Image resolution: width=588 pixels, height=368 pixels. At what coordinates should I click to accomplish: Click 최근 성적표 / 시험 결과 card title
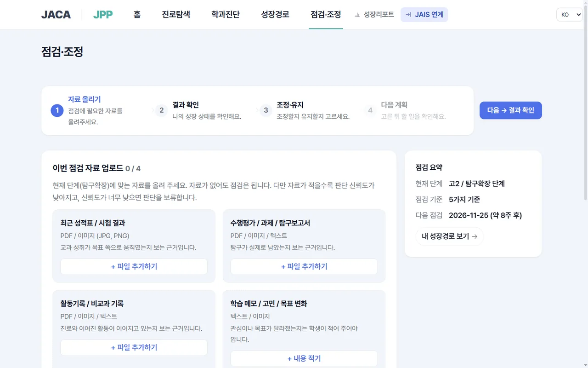pos(93,223)
